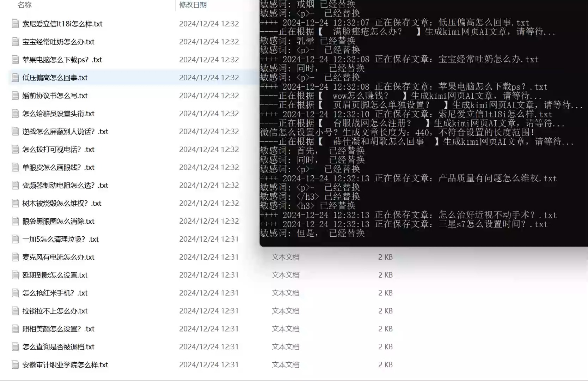This screenshot has height=381, width=588.
Task: Select the file name 照相美颜怎么设置？.txt
Action: pyautogui.click(x=59, y=329)
